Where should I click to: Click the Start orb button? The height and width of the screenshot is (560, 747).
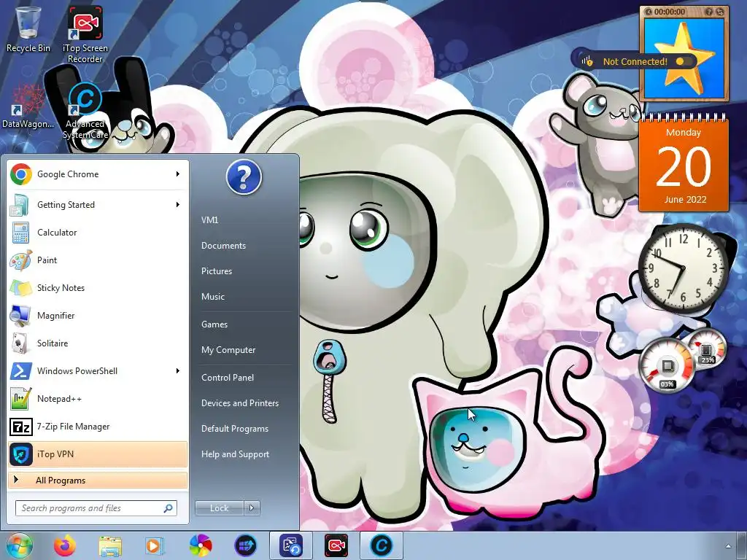19,545
